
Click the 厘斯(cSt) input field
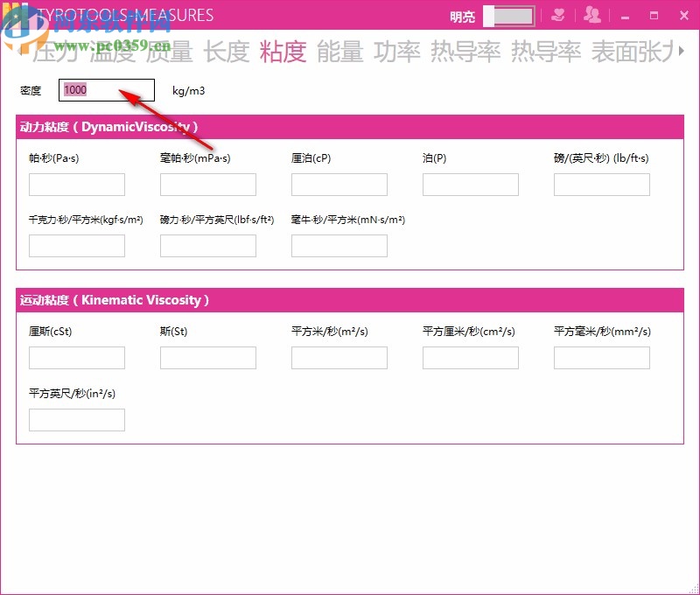[77, 358]
